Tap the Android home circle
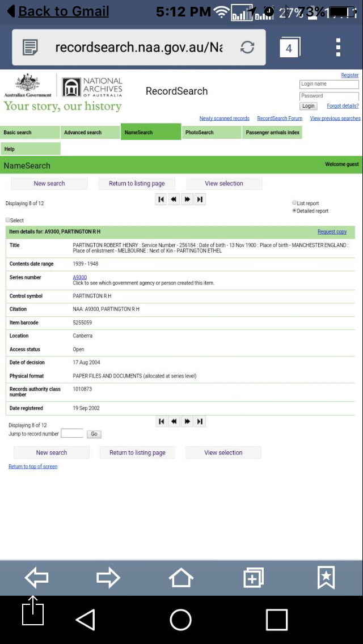Screen dimensions: 363x644 click(181, 620)
